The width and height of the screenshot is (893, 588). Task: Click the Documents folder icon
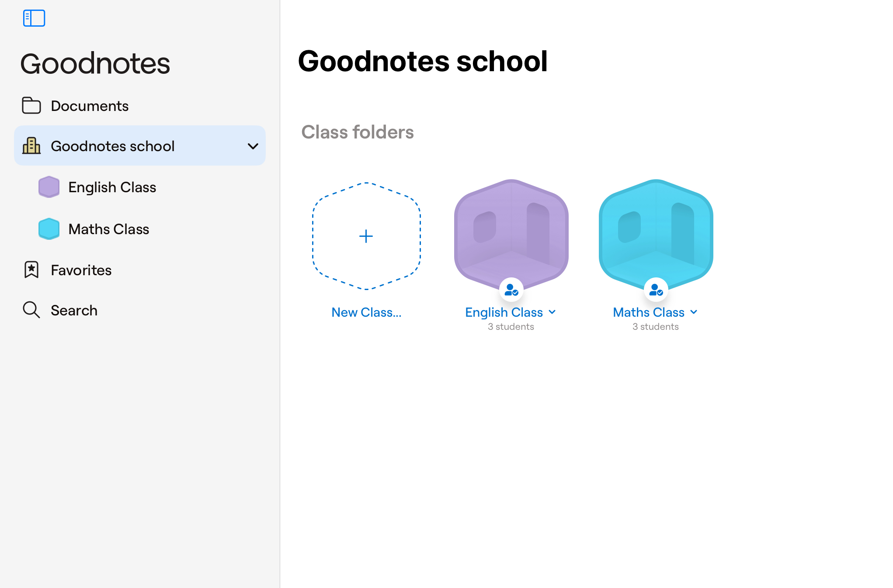tap(31, 106)
